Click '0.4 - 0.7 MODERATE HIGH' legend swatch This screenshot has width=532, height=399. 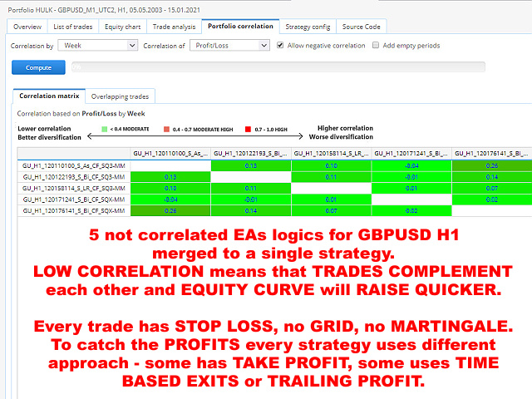click(x=166, y=129)
